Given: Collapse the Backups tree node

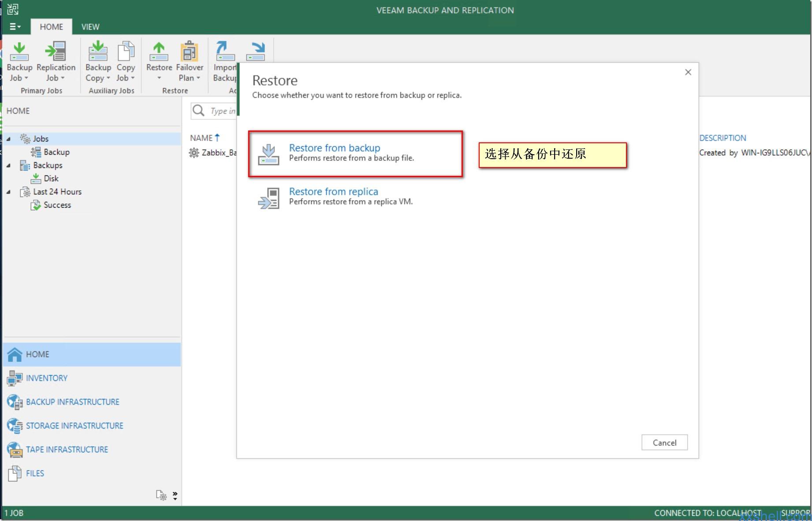Looking at the screenshot, I should coord(8,165).
